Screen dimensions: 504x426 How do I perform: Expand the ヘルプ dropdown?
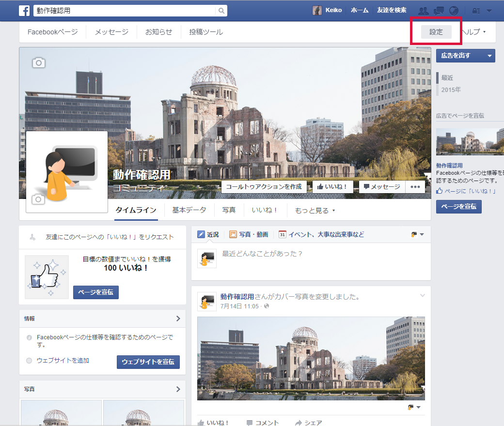tap(474, 32)
